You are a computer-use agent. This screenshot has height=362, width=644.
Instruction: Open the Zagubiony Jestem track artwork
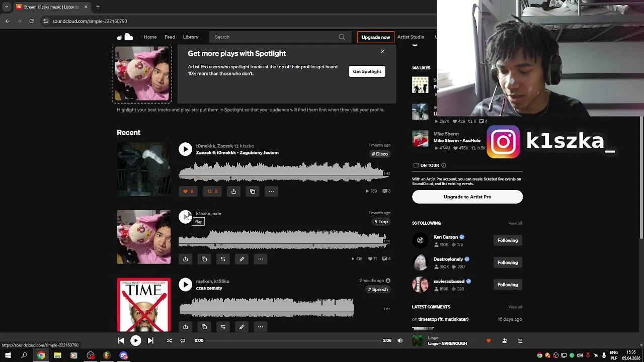[144, 169]
